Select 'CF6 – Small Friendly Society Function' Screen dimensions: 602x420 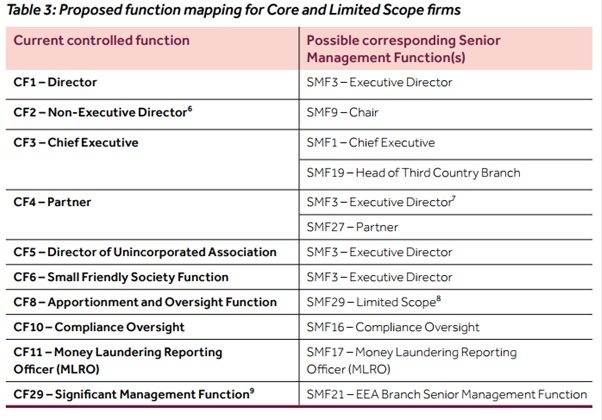coord(121,277)
